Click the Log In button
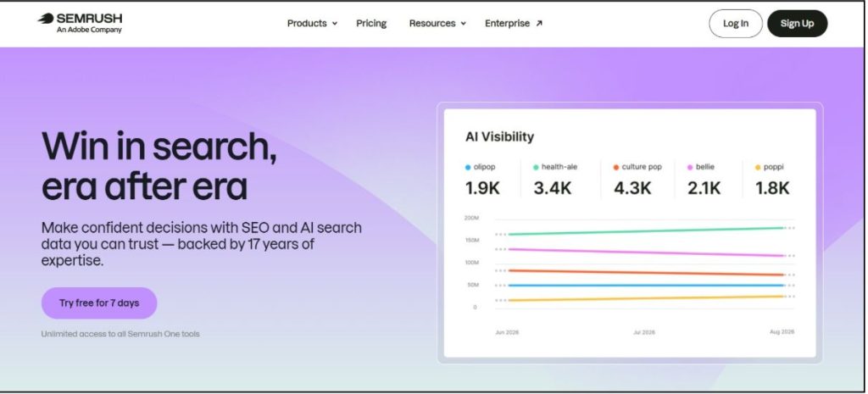 click(x=736, y=23)
